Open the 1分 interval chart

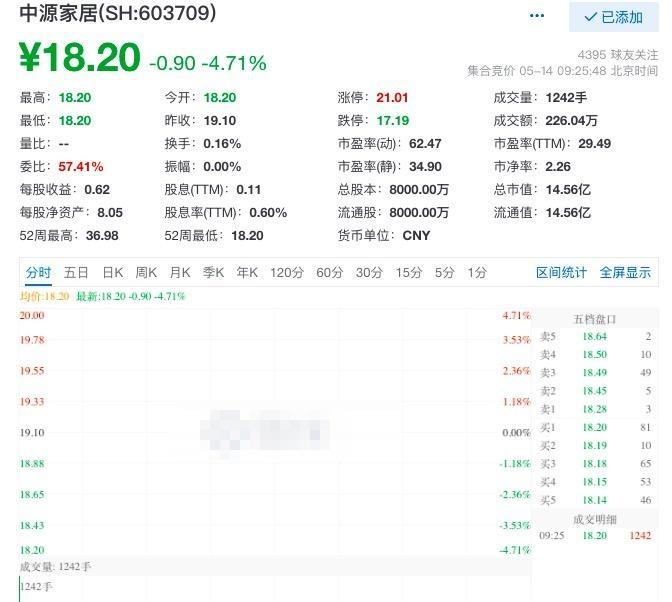point(477,273)
